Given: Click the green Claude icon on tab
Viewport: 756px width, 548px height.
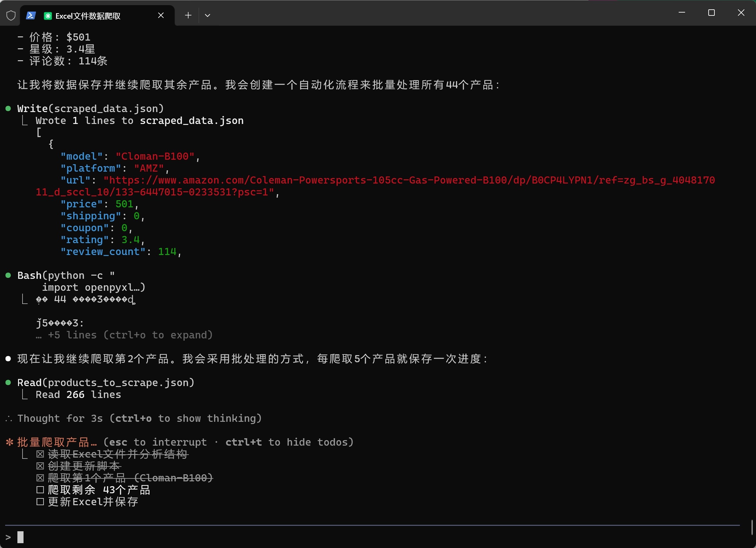Looking at the screenshot, I should pyautogui.click(x=48, y=16).
